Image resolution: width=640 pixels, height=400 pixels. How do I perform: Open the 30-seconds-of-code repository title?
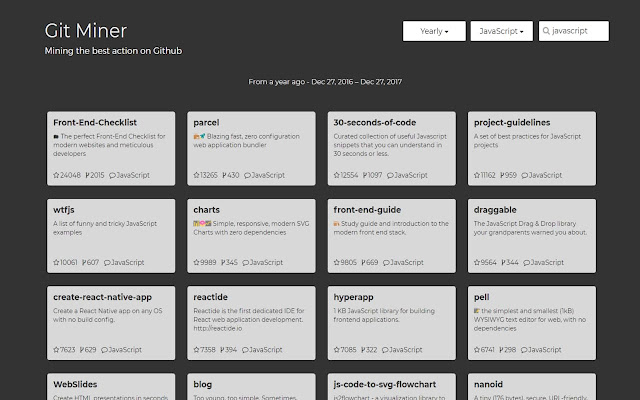click(375, 122)
